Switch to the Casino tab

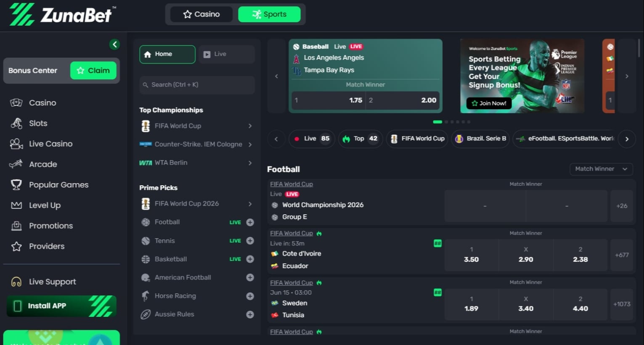201,14
